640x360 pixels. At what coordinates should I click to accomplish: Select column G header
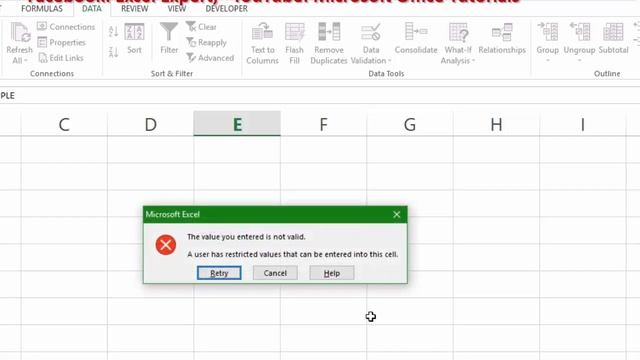[x=410, y=124]
